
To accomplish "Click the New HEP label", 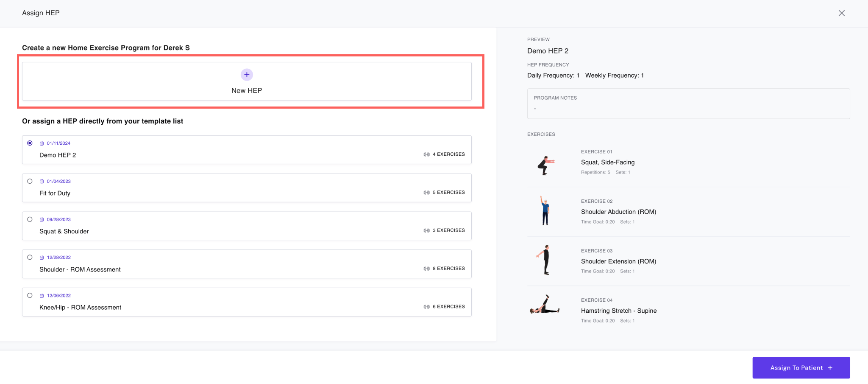I will (247, 90).
